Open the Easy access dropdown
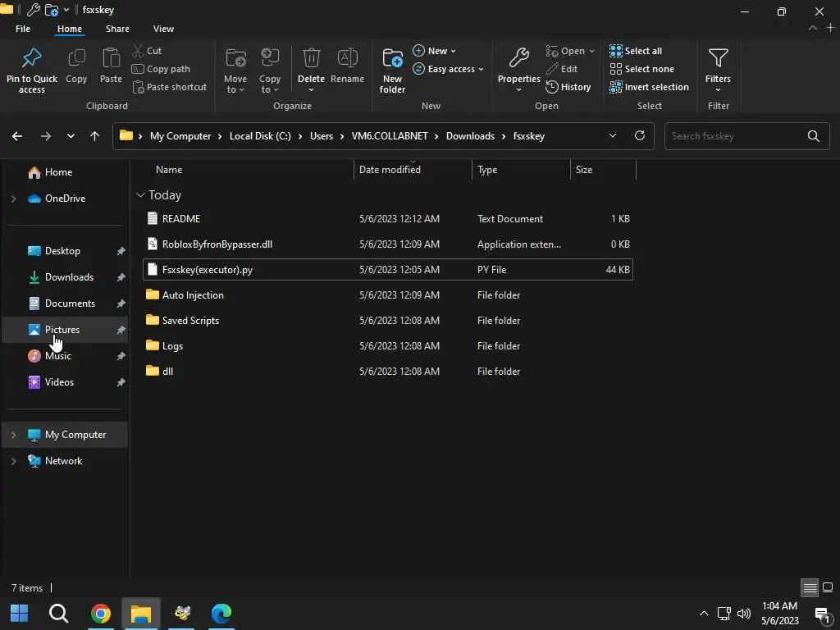Screen dimensions: 840x630 coord(449,69)
